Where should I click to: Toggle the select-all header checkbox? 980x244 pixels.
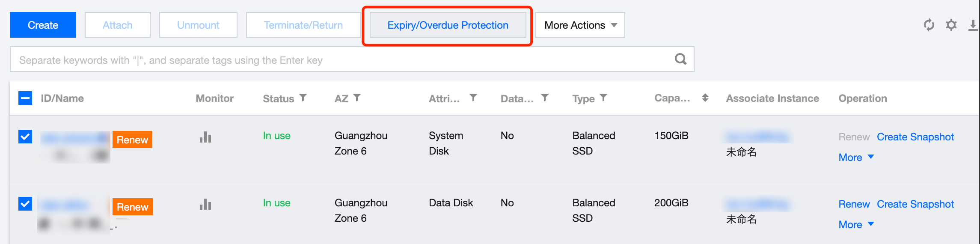click(25, 98)
